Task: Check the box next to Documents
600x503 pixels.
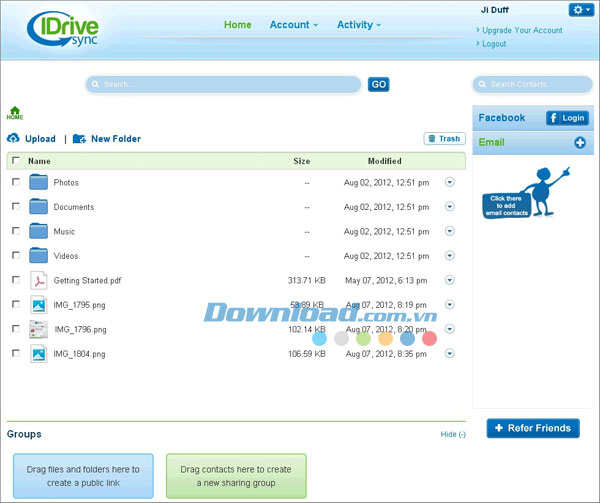Action: (15, 207)
